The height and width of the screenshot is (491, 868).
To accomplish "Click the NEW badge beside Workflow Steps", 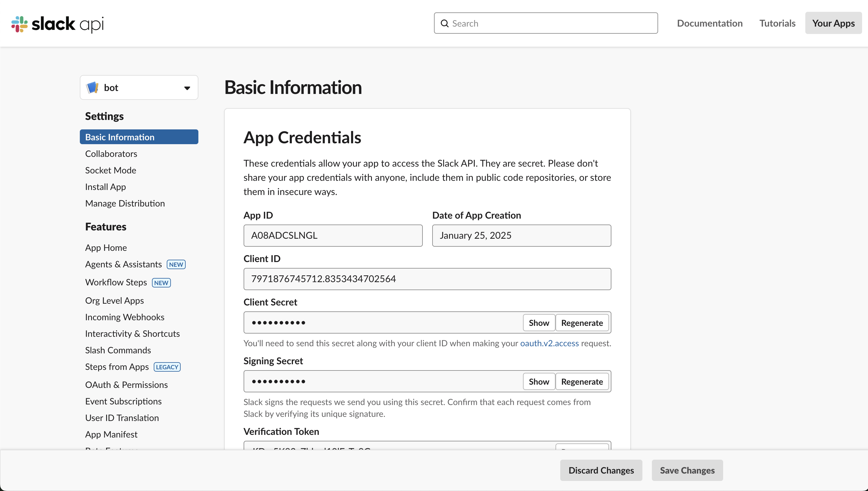I will click(x=161, y=283).
